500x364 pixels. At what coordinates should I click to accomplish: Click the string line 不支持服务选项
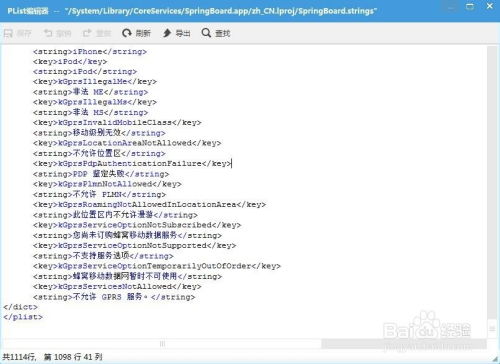coord(103,256)
